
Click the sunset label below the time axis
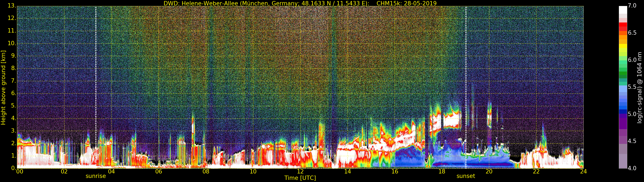click(465, 176)
